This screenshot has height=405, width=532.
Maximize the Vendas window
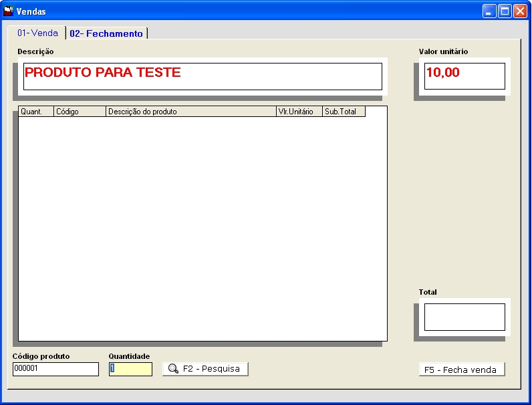(505, 11)
